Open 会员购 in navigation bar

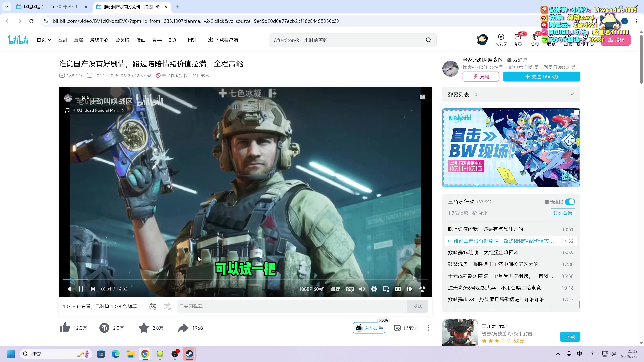pyautogui.click(x=122, y=40)
